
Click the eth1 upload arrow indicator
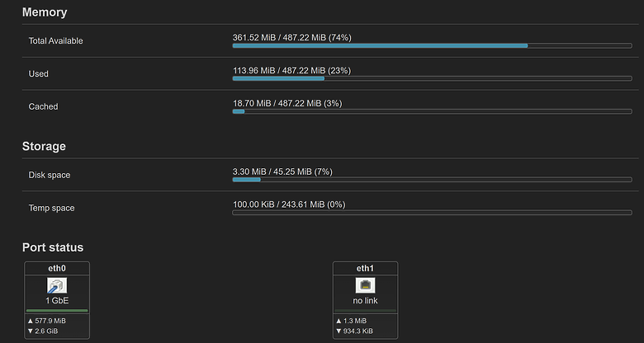point(339,321)
